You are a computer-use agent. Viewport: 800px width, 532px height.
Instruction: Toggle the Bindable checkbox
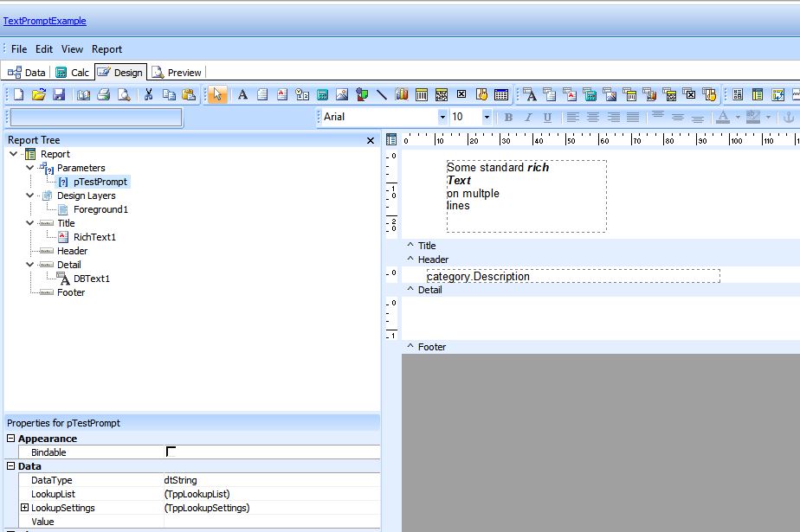(x=171, y=452)
